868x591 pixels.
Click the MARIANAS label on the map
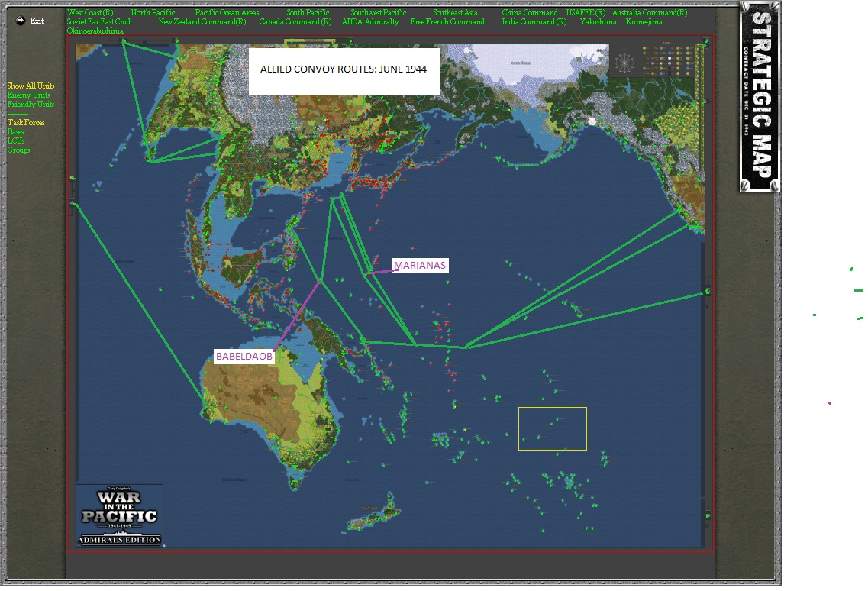click(x=420, y=265)
